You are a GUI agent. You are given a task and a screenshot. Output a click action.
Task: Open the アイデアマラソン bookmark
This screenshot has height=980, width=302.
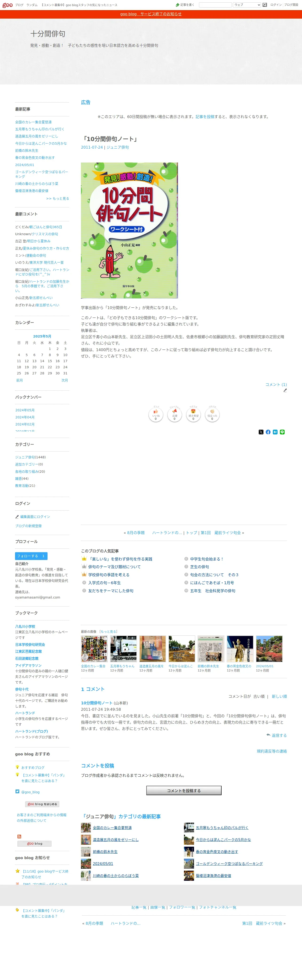click(x=28, y=665)
